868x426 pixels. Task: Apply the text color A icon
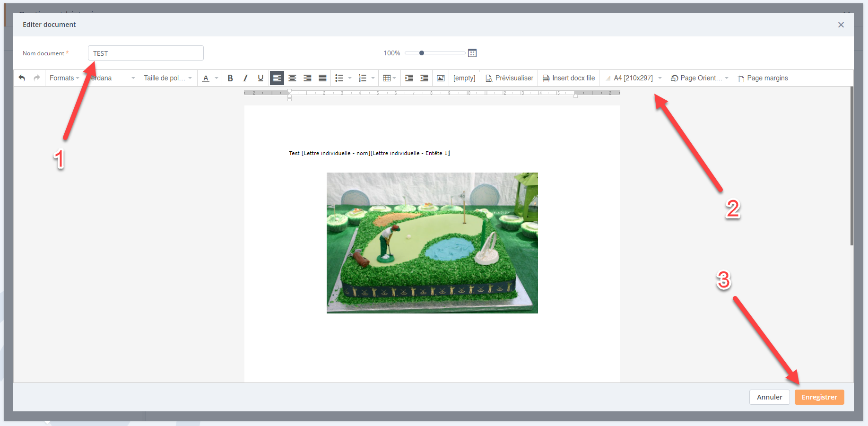point(206,78)
